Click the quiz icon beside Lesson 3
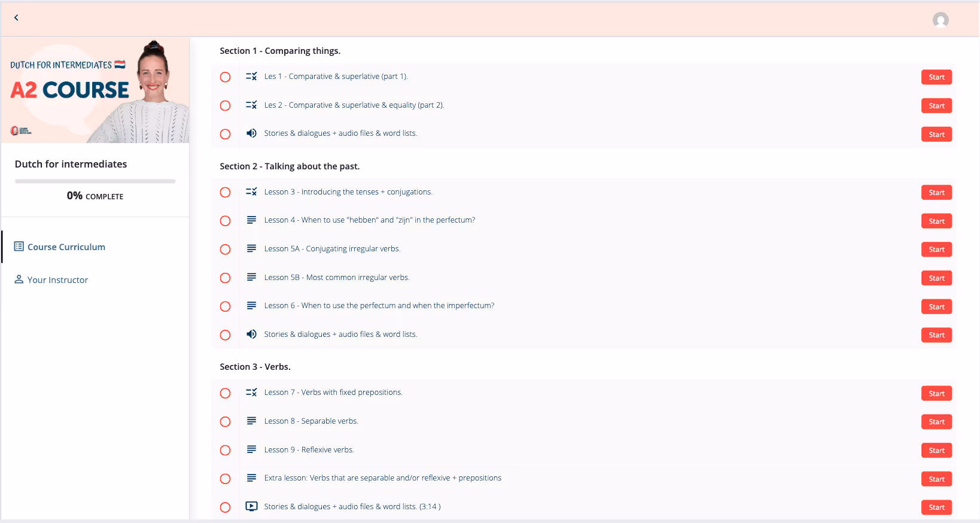The width and height of the screenshot is (980, 523). pyautogui.click(x=251, y=192)
